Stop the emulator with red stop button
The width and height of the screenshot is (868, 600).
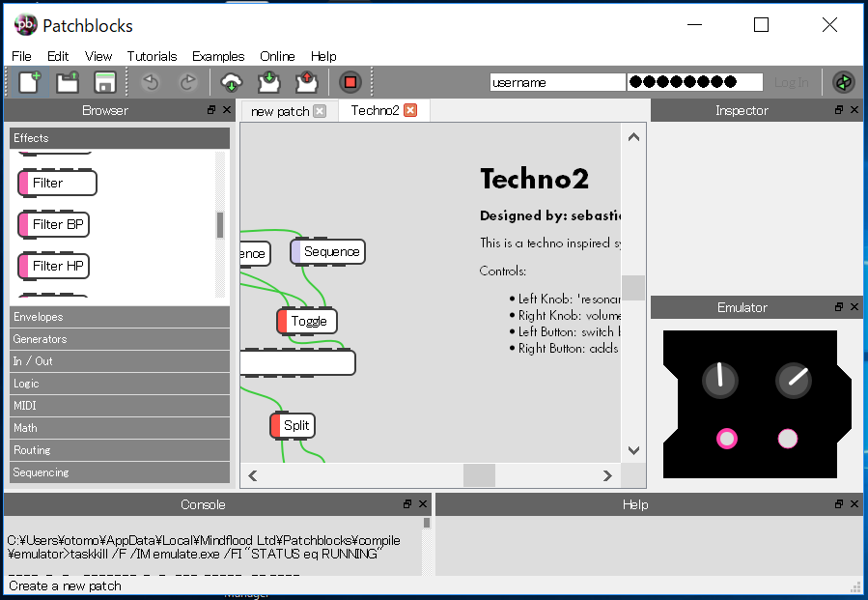(350, 82)
